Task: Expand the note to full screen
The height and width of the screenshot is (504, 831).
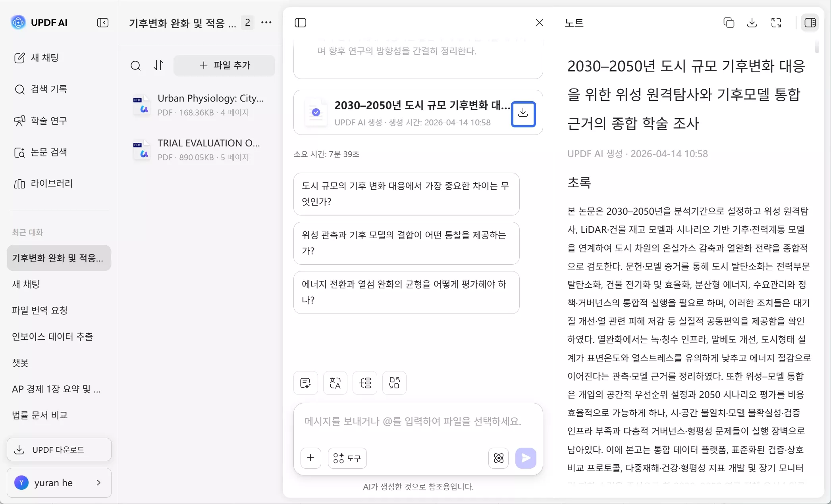Action: (x=776, y=23)
